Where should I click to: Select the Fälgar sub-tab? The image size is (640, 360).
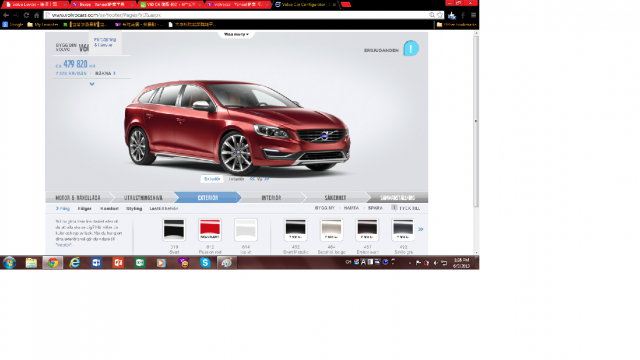[x=84, y=208]
